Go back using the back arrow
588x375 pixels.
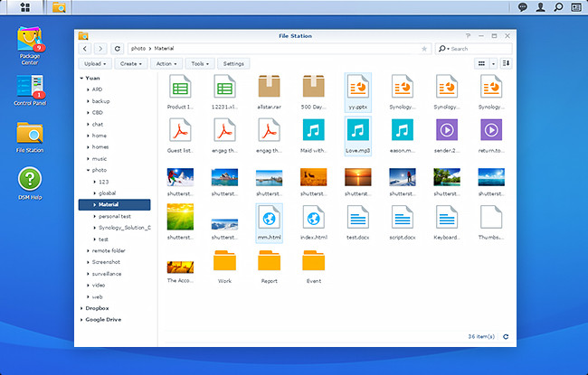tap(84, 48)
